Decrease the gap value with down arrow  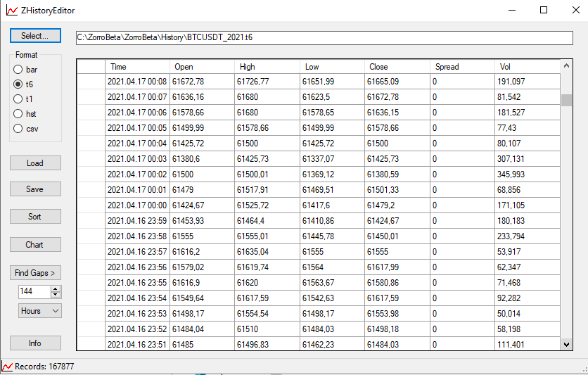(56, 295)
